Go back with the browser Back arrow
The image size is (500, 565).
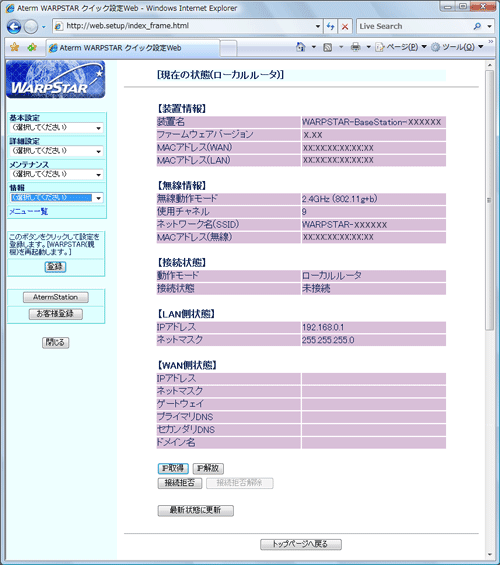pos(14,26)
